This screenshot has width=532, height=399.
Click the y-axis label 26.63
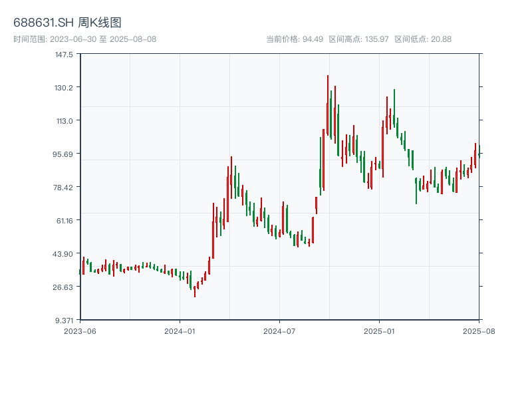(x=63, y=287)
